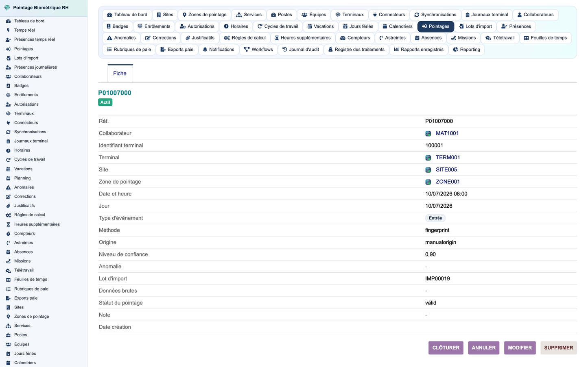Click the SUPPRIMER button

(558, 348)
